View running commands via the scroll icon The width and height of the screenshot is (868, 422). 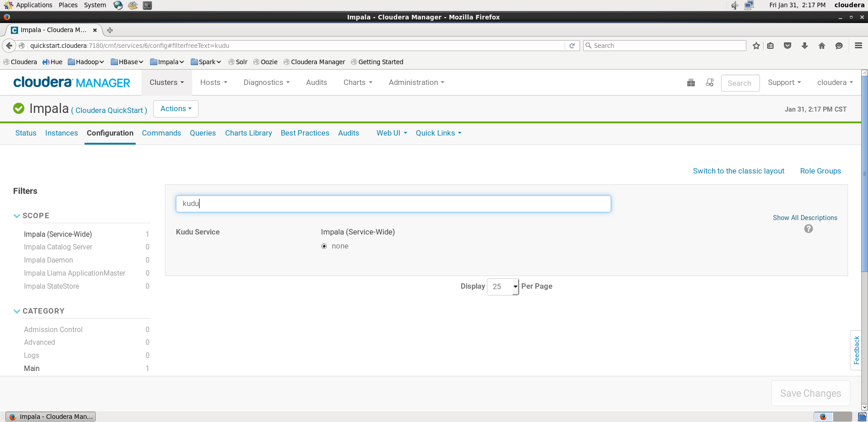point(709,83)
